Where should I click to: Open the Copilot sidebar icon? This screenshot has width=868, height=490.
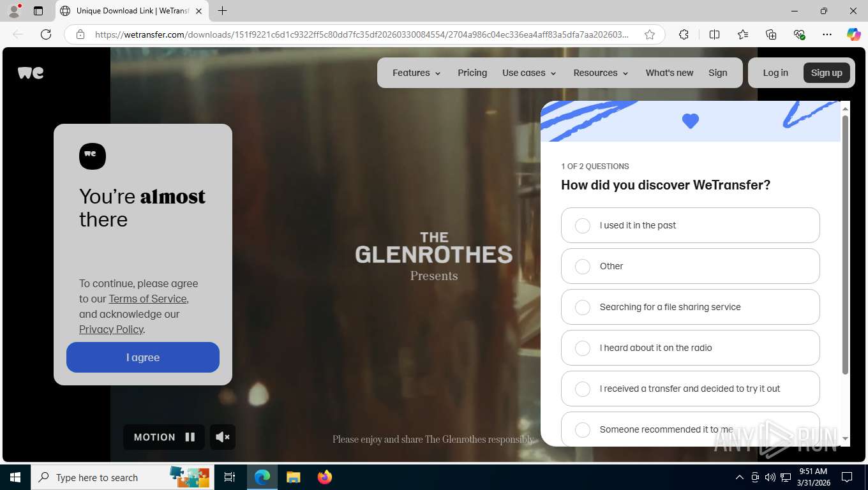coord(853,34)
